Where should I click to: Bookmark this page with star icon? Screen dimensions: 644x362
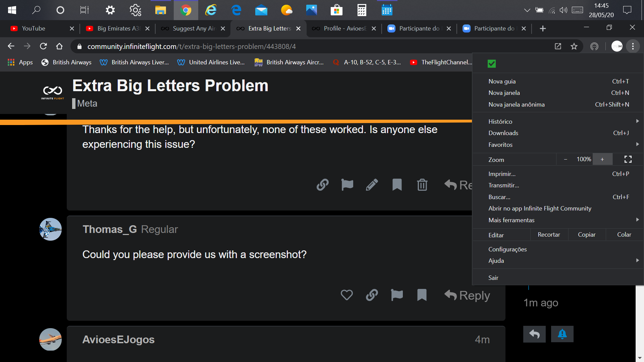pyautogui.click(x=574, y=46)
